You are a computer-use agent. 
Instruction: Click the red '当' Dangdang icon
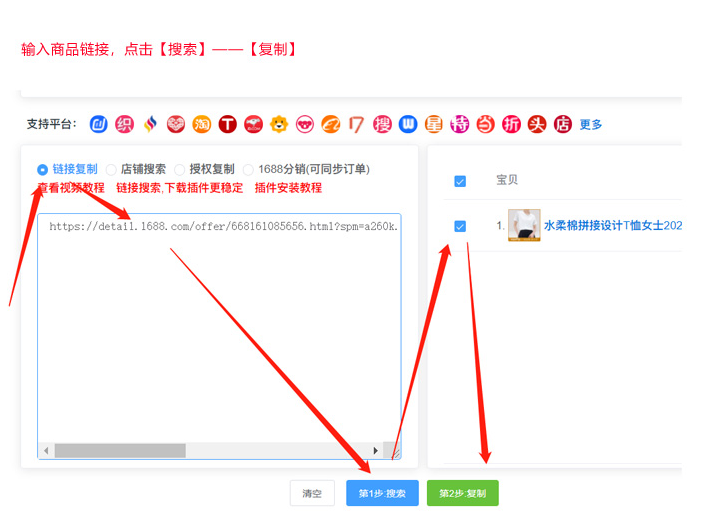pos(485,124)
